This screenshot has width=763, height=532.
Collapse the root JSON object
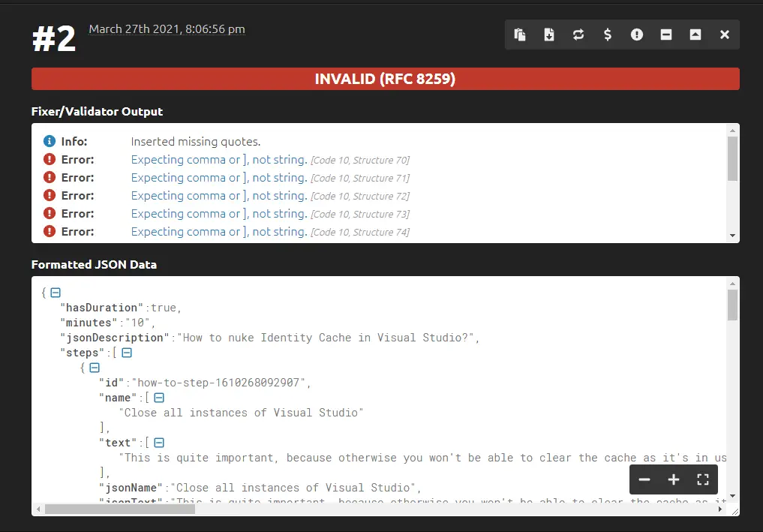(x=56, y=293)
